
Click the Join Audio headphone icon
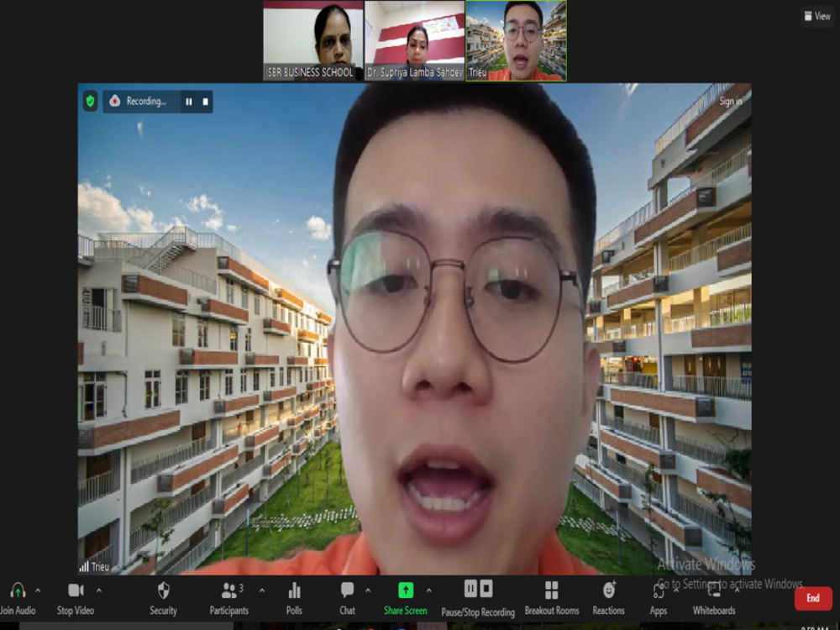pyautogui.click(x=18, y=591)
